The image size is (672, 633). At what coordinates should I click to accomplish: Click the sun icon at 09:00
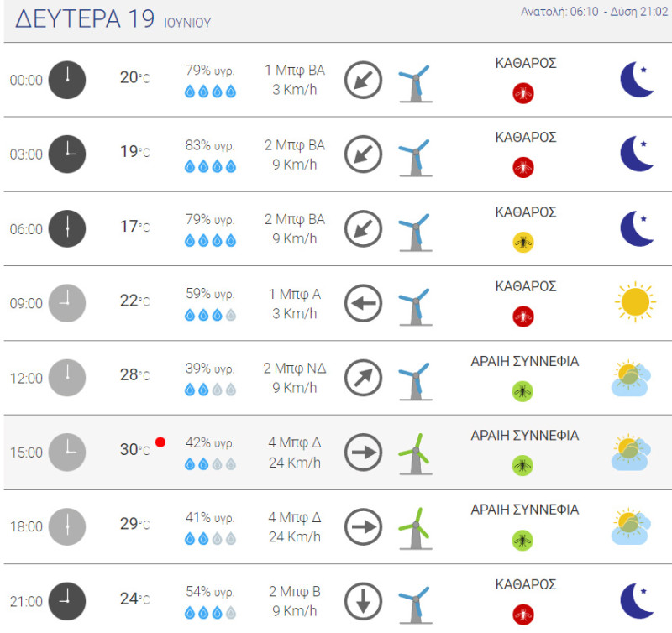click(635, 302)
